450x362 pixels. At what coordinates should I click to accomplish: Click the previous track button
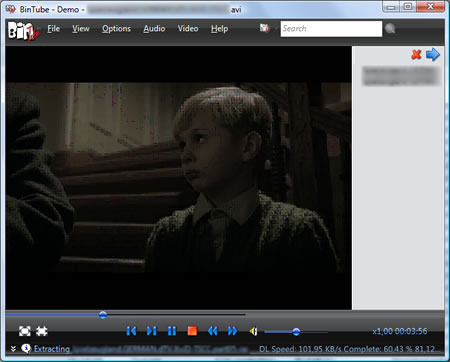coord(131,331)
